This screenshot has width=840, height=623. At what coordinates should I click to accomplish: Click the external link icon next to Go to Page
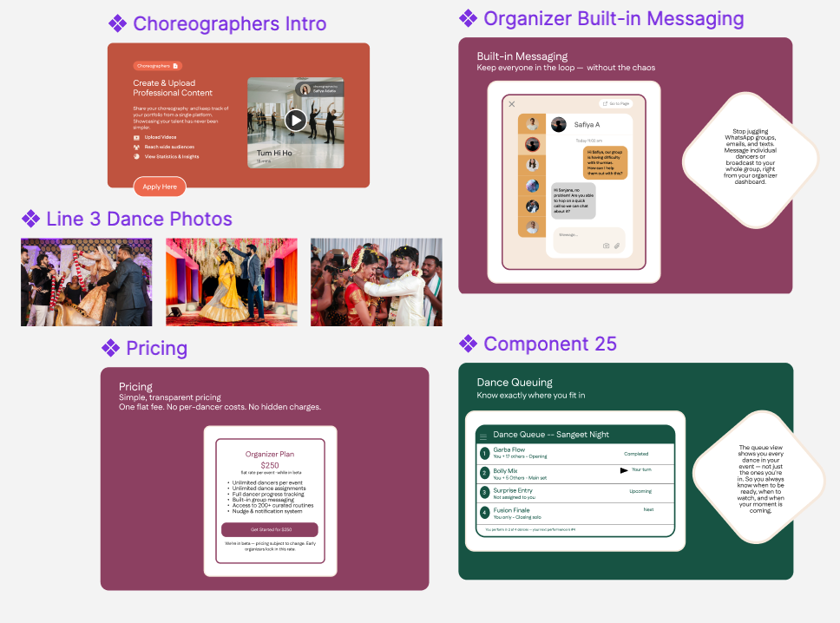point(604,103)
